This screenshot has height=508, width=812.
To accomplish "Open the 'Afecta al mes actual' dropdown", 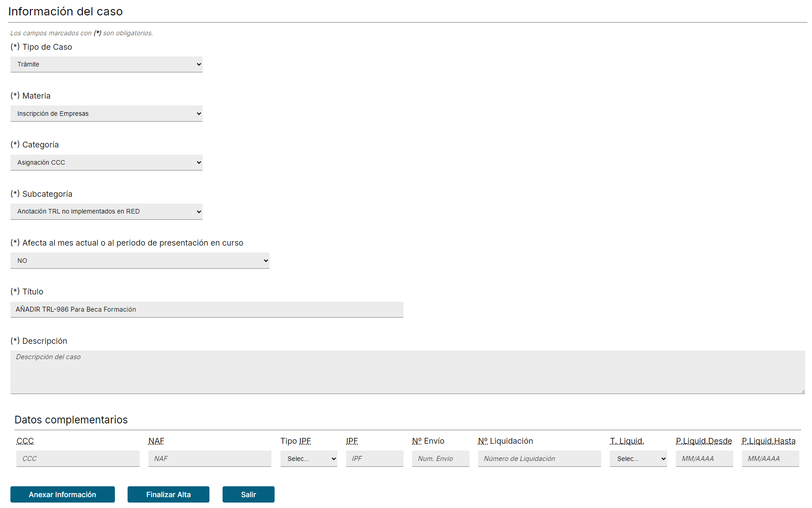I will coord(140,261).
